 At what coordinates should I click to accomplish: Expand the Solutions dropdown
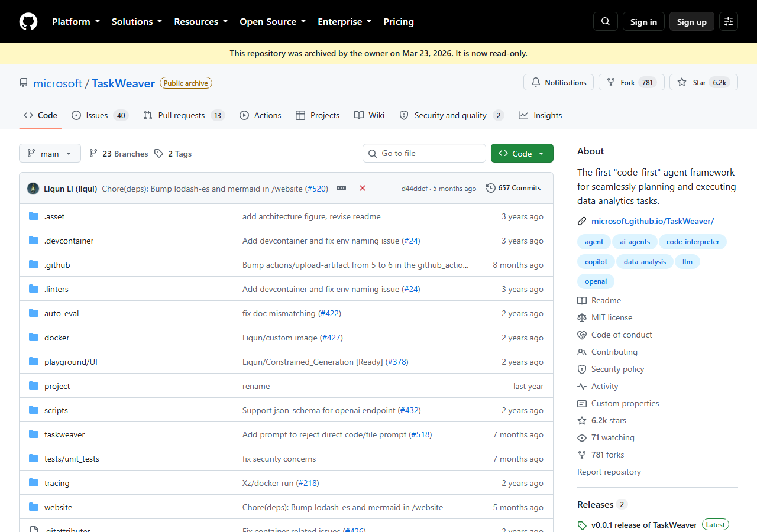tap(137, 22)
